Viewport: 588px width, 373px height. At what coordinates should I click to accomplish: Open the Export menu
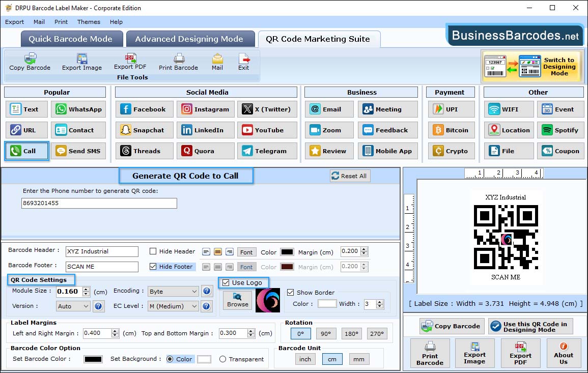coord(14,22)
